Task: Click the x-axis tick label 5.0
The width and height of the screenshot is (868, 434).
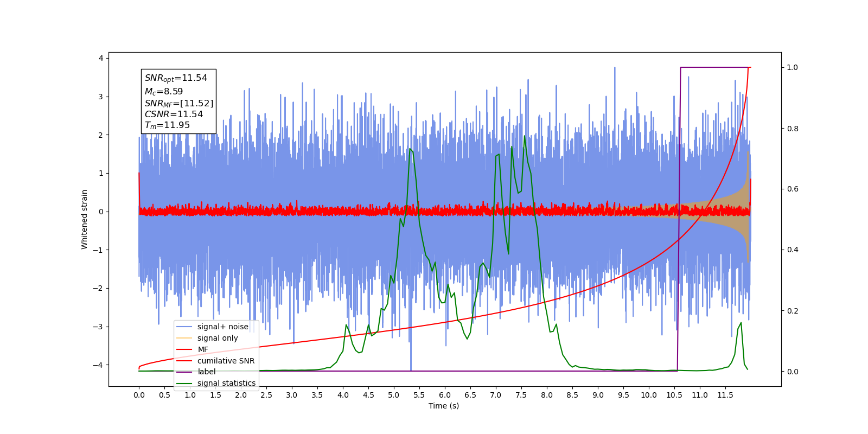Action: coord(394,395)
